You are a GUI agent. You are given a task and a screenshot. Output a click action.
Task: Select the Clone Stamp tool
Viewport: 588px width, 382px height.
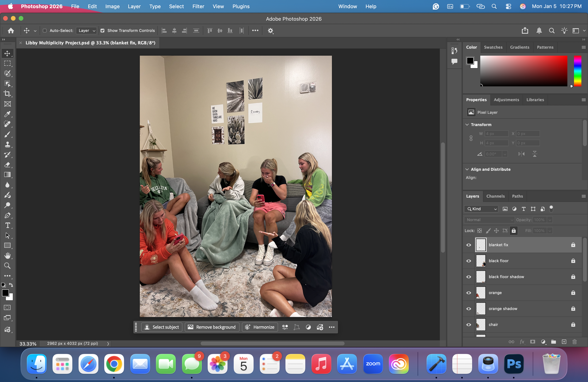pos(8,144)
